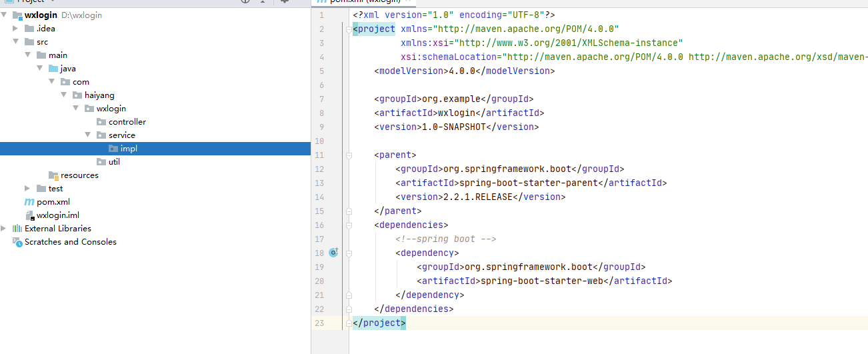Select the haiyang package row
868x354 pixels.
[155, 95]
